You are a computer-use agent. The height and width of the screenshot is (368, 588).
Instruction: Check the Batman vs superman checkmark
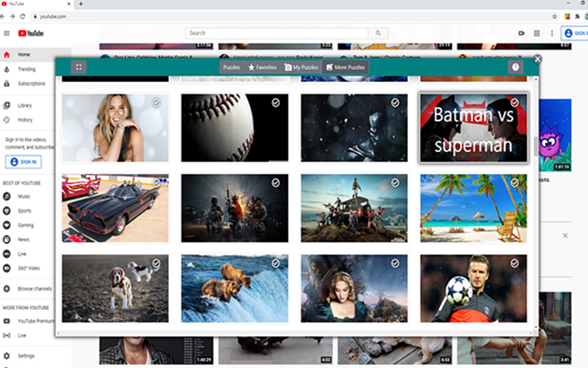click(x=514, y=103)
